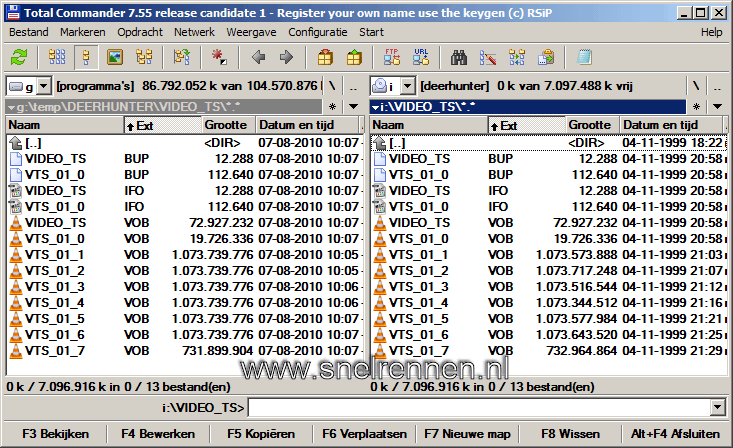Viewport: 733px width, 448px height.
Task: Click right panel path bar i:\VIDEO_TS
Action: click(x=527, y=107)
